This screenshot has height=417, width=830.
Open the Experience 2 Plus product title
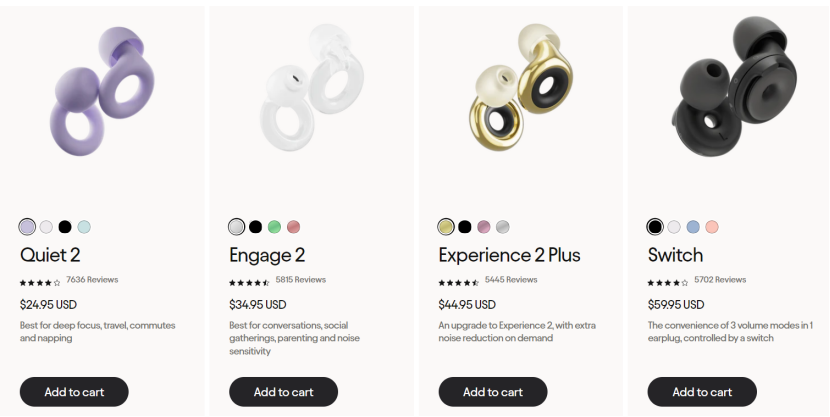[509, 255]
